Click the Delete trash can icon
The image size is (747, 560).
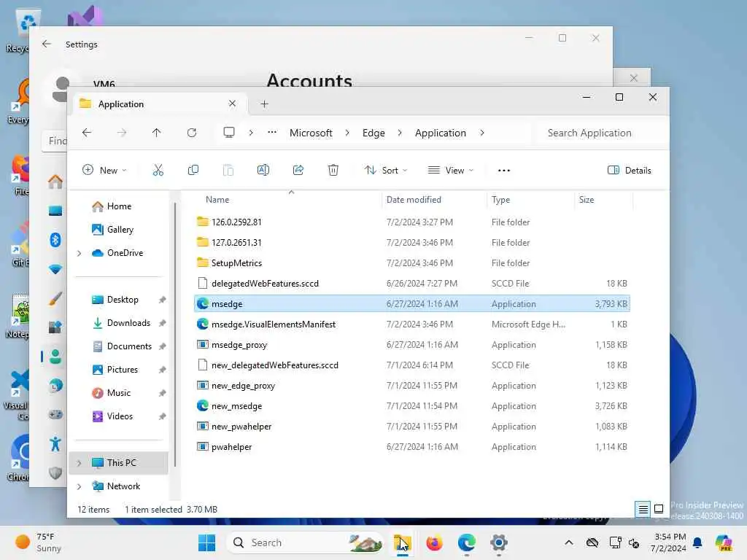[333, 170]
